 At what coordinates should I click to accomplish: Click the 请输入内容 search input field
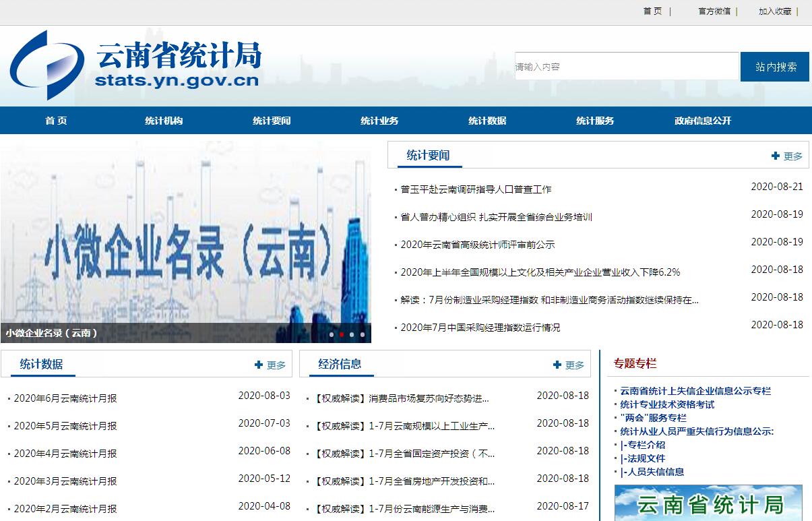(x=626, y=67)
